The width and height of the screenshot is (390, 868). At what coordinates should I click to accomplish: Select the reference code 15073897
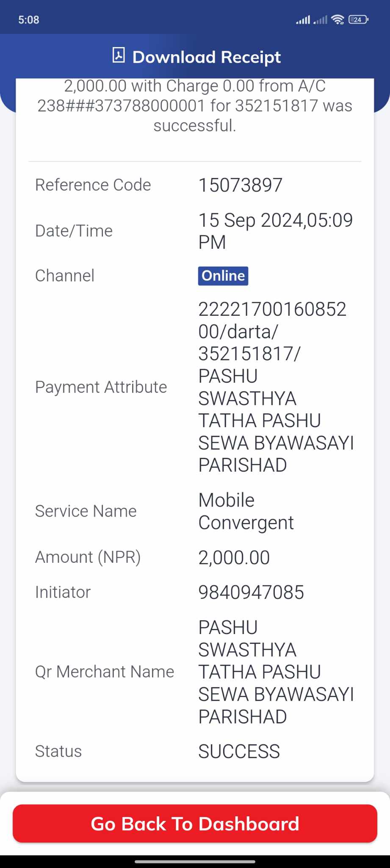click(241, 185)
